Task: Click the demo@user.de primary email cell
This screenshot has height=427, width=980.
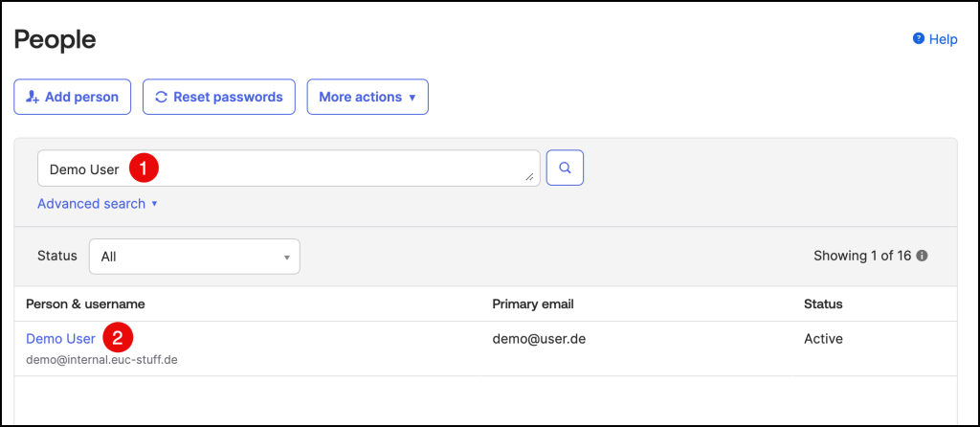Action: [538, 339]
